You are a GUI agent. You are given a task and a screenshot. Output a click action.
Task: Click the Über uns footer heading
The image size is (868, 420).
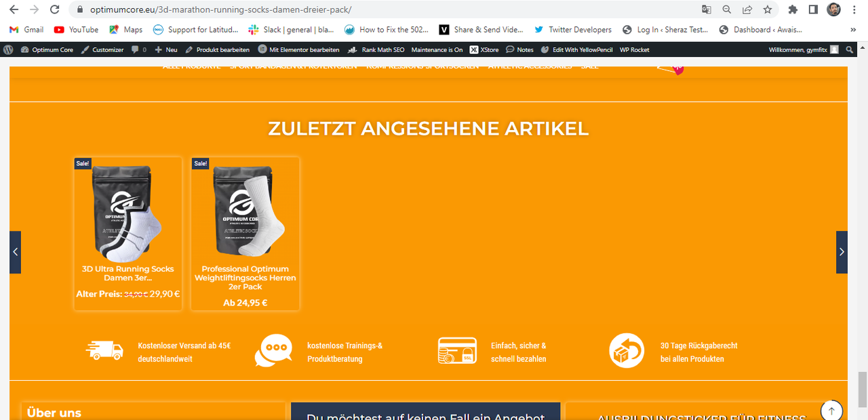54,413
